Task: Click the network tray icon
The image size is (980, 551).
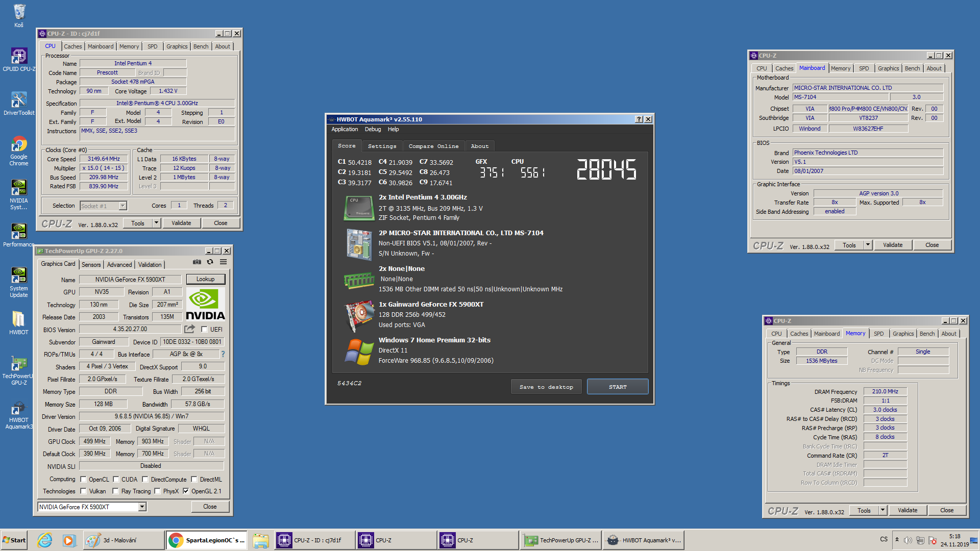Action: pos(920,540)
